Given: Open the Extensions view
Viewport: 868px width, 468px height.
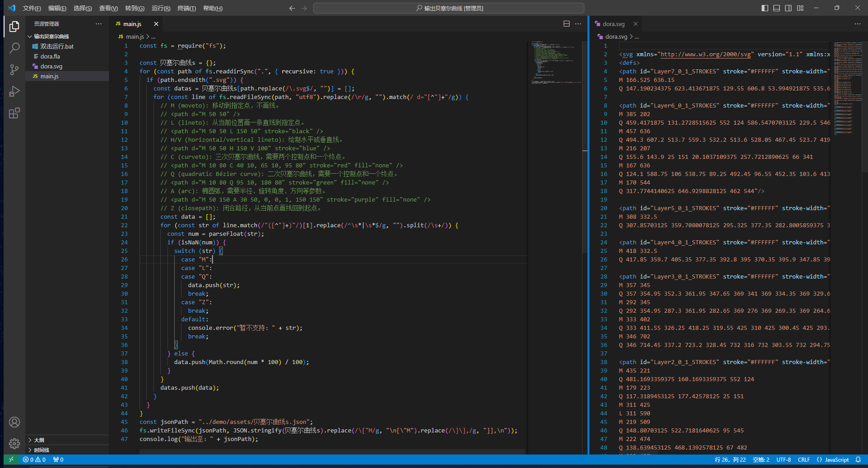Looking at the screenshot, I should [14, 113].
